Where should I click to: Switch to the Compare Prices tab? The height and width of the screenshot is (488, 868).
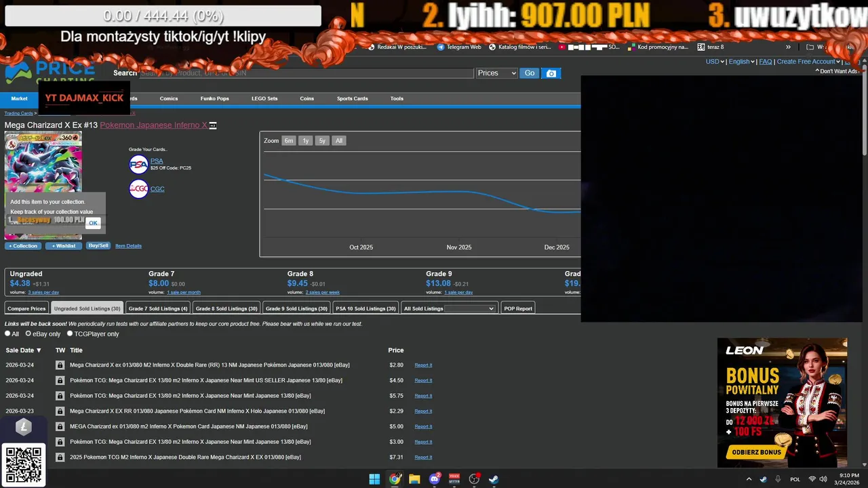(26, 308)
